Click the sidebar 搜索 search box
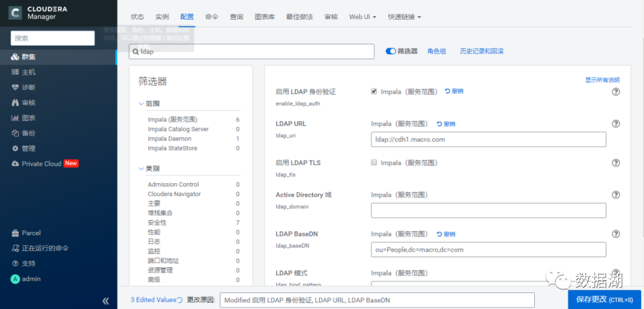644x309 pixels. pyautogui.click(x=52, y=38)
